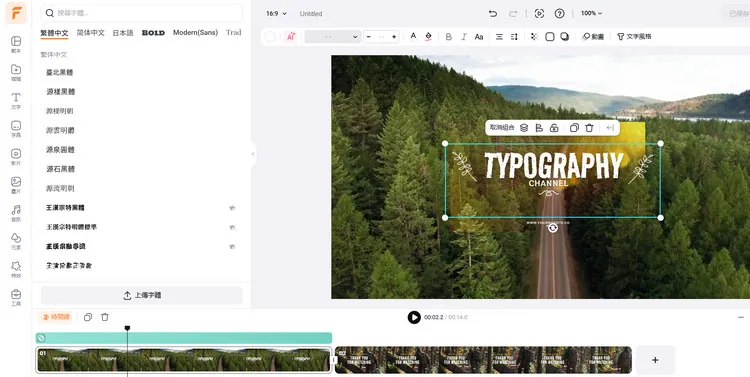Open opacity settings icon in toolbar

(x=534, y=36)
